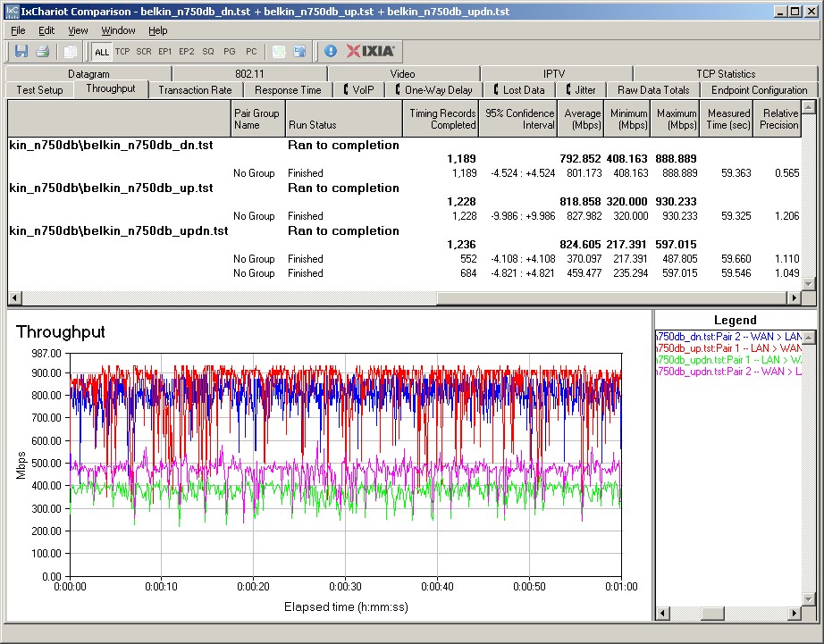Screen dimensions: 824x644
Task: Click table vertical scrollbar down arrow
Action: click(809, 284)
